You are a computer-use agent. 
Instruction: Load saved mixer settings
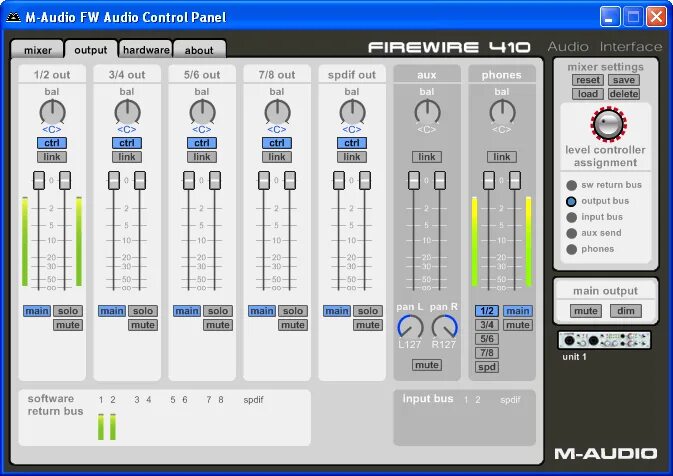pos(588,94)
